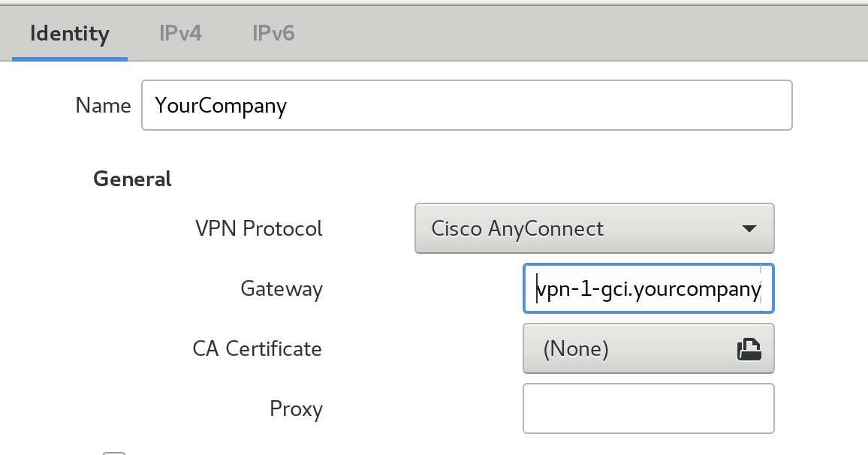Click the file browse icon in CA Certificate
This screenshot has width=868, height=455.
(x=749, y=349)
